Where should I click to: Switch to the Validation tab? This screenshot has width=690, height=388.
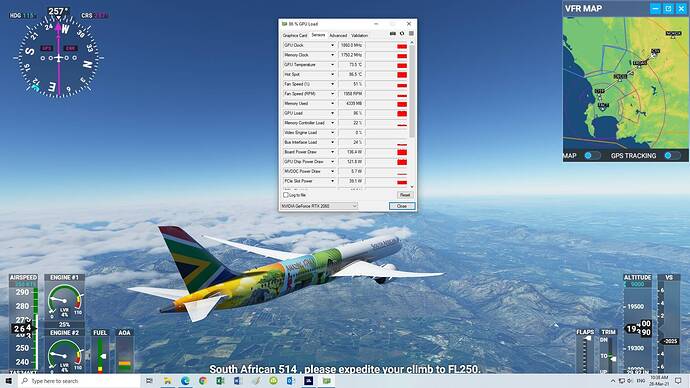point(360,35)
